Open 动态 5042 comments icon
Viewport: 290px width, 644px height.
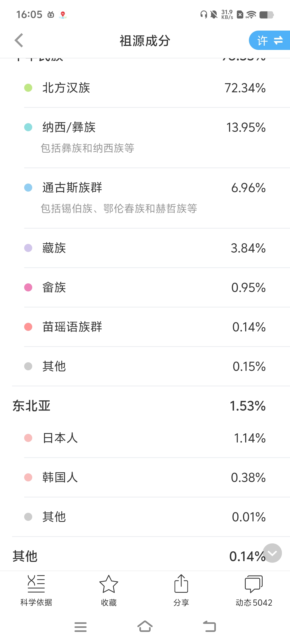tap(254, 584)
